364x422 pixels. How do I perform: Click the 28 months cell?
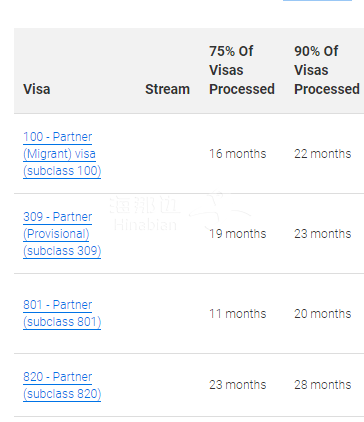click(x=323, y=385)
